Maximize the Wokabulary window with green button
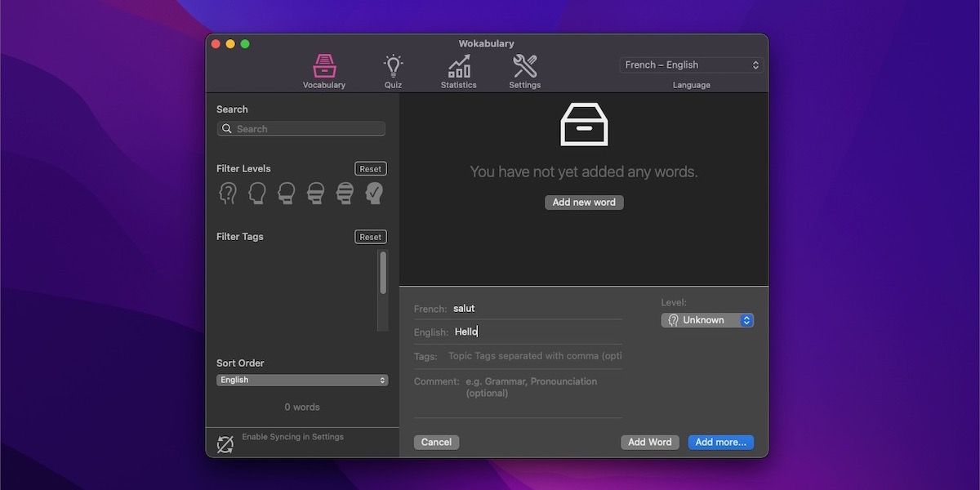Viewport: 980px width, 490px height. 245,44
